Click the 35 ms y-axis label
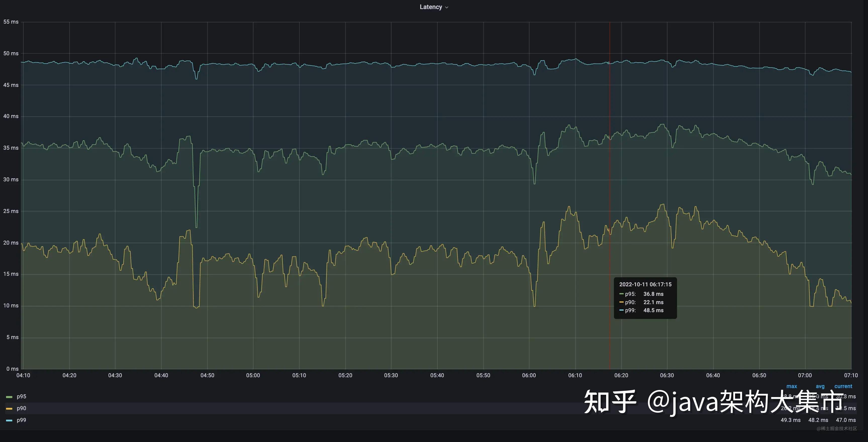The image size is (868, 442). pos(11,148)
